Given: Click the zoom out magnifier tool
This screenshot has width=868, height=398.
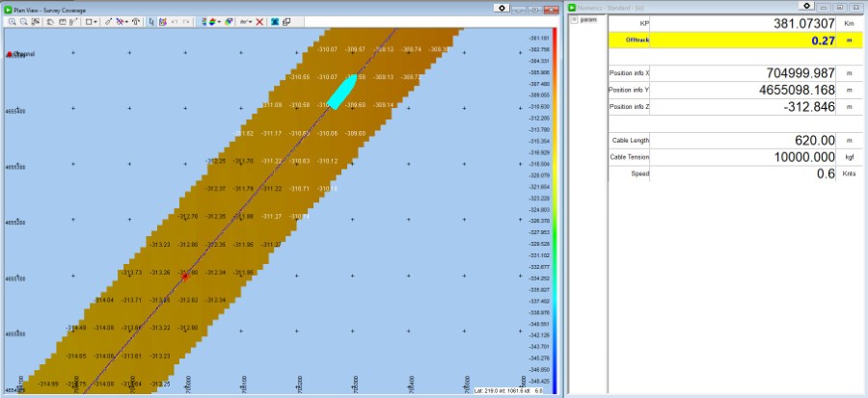Looking at the screenshot, I should (24, 22).
